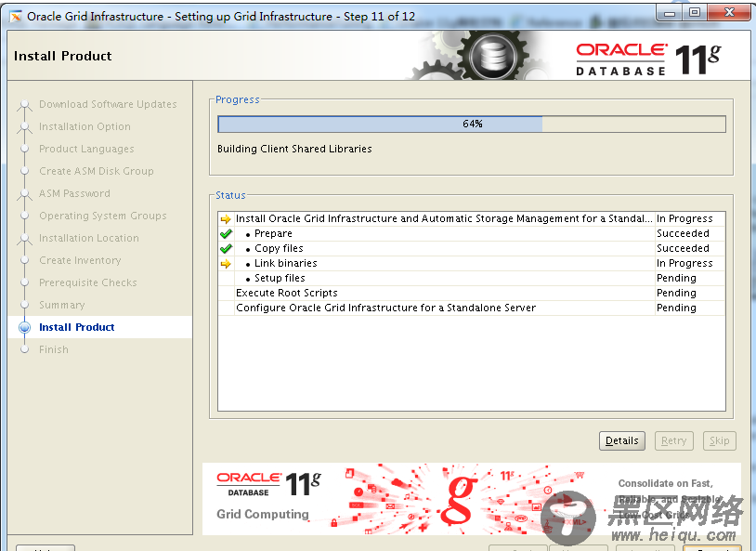The height and width of the screenshot is (551, 756).
Task: Select Download Software Updates step in sidebar
Action: 108,104
